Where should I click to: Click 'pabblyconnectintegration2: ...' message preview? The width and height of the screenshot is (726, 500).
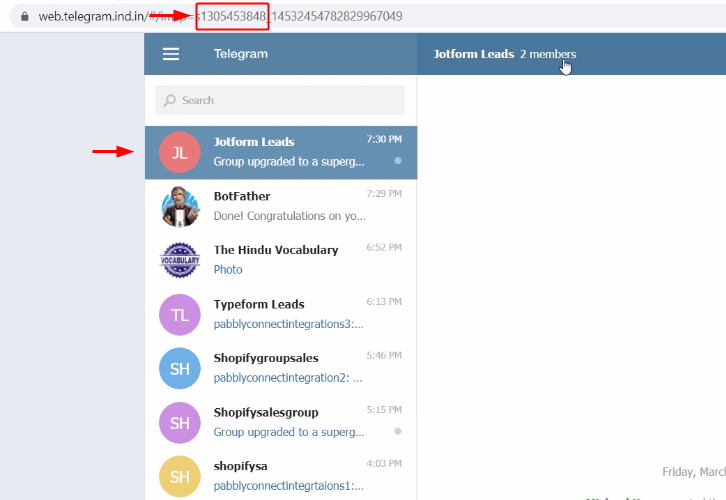click(x=288, y=378)
